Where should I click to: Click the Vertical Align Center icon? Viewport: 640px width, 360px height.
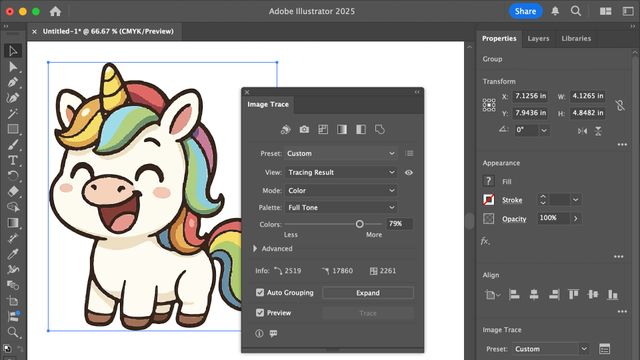click(x=593, y=294)
